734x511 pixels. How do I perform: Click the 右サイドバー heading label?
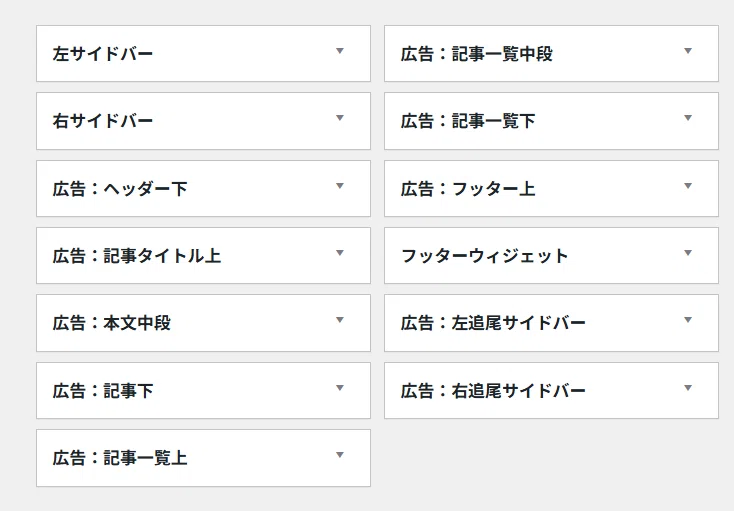[103, 121]
